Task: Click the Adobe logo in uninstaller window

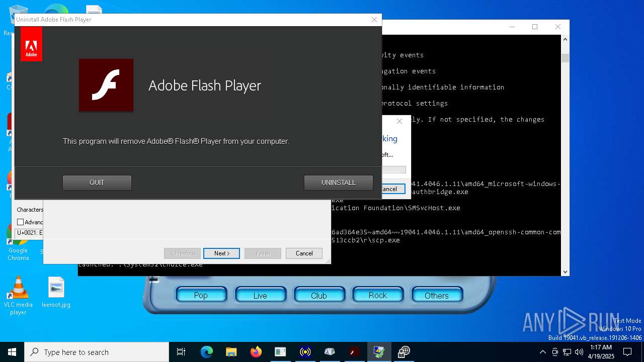Action: [x=31, y=44]
